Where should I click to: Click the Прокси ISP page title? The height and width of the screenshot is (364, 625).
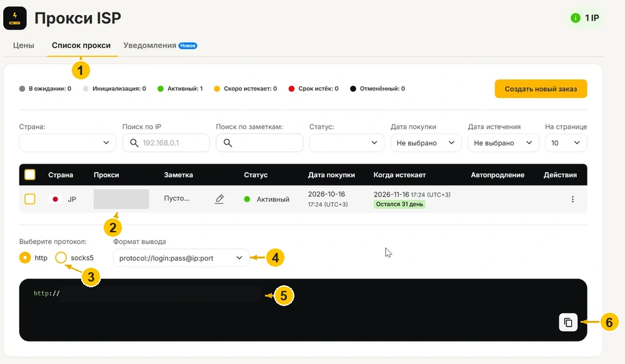coord(77,18)
